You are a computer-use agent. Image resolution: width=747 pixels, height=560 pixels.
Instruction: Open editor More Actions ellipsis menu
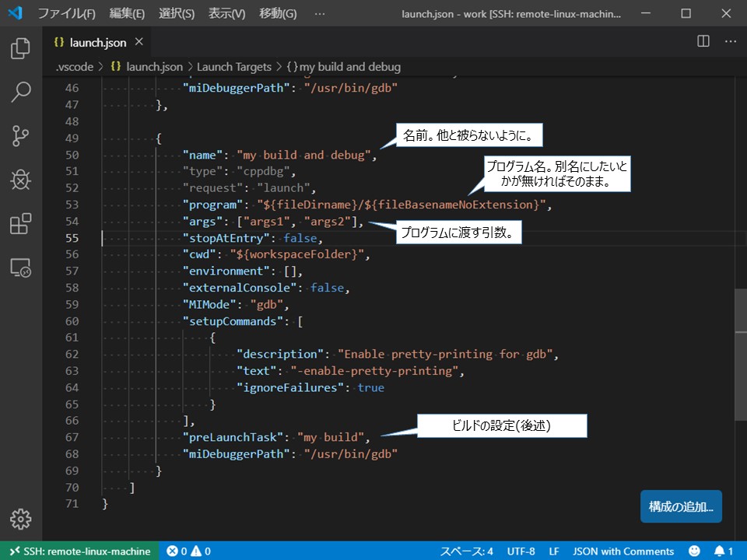pyautogui.click(x=731, y=41)
